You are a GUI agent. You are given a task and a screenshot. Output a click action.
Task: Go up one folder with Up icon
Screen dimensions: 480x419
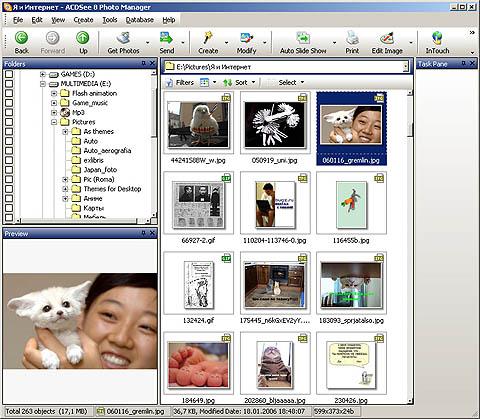coord(83,38)
